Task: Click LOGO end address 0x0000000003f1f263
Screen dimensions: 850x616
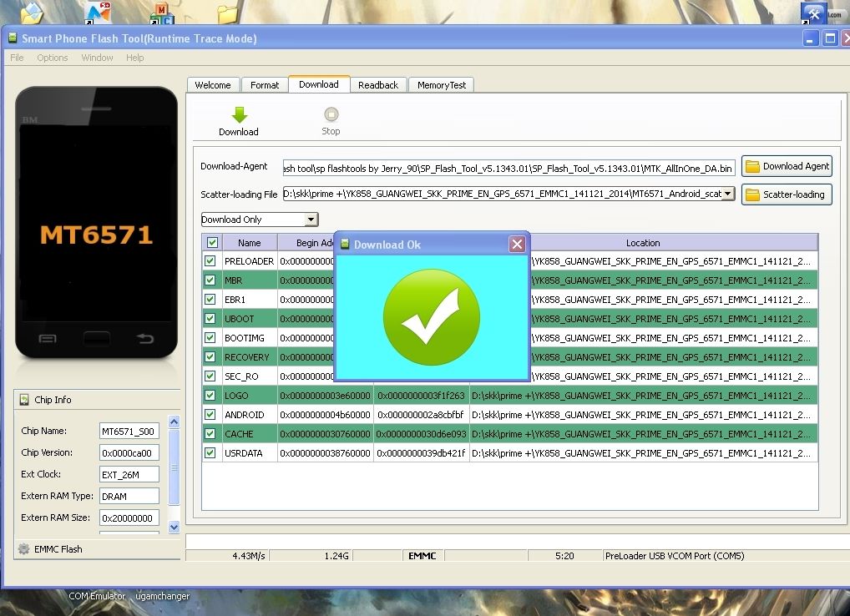Action: coord(421,396)
